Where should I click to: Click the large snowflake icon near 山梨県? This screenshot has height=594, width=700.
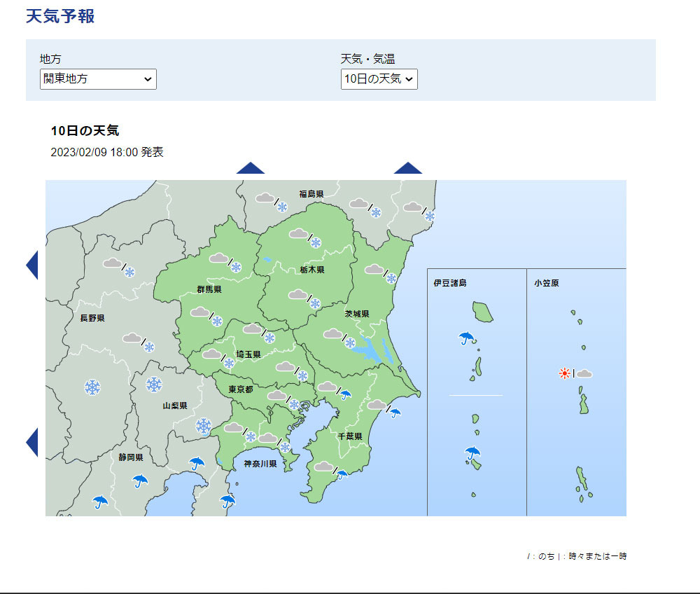click(x=154, y=385)
